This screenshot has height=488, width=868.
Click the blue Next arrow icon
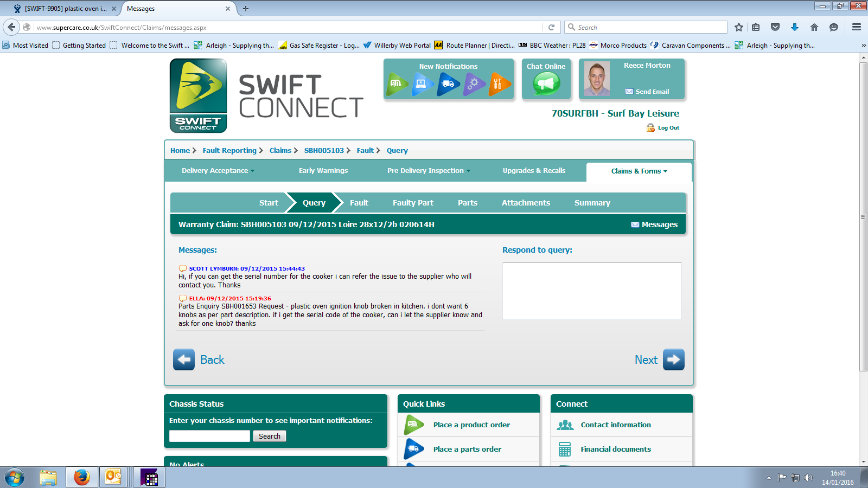[x=674, y=359]
